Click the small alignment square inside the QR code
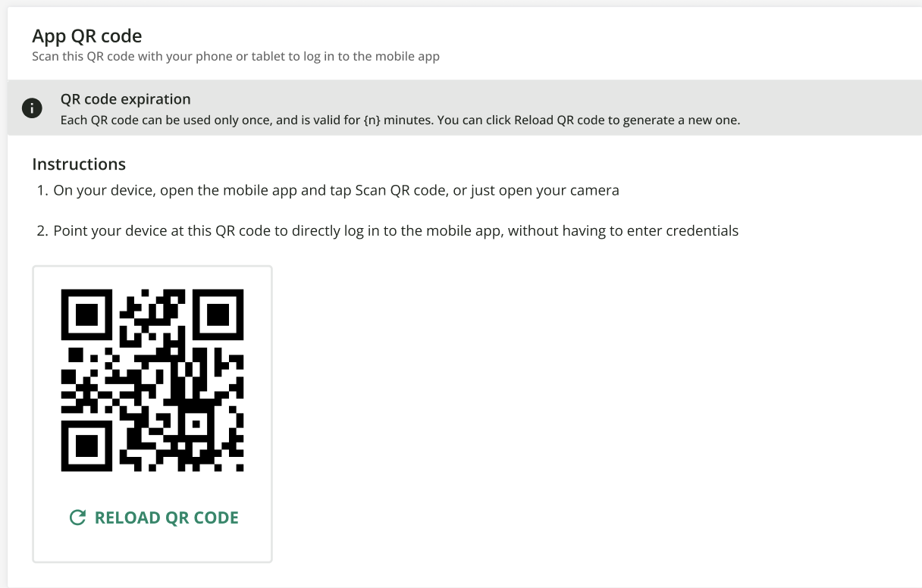 click(x=196, y=424)
